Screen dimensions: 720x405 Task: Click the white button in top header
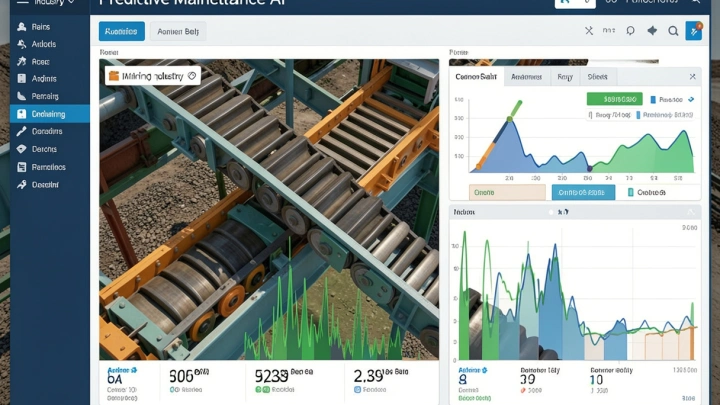pyautogui.click(x=575, y=2)
